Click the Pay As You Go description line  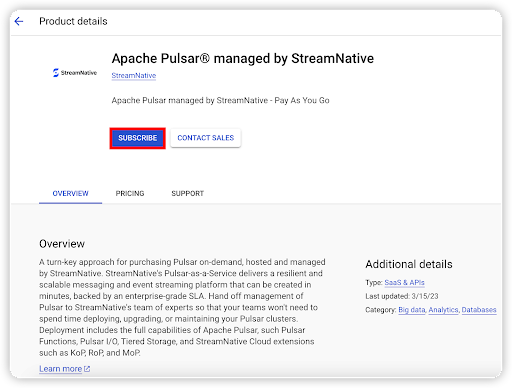click(x=220, y=100)
